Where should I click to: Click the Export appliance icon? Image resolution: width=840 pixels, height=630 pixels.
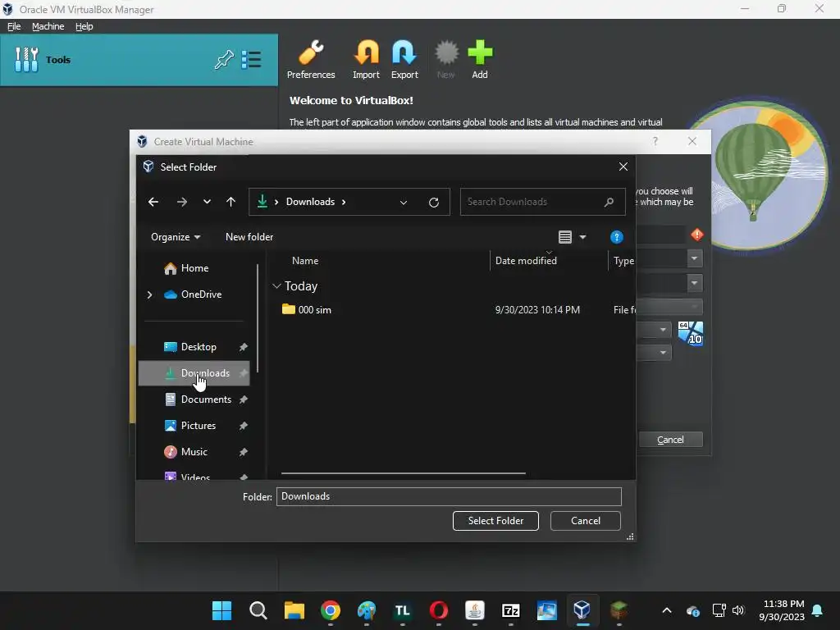coord(404,59)
